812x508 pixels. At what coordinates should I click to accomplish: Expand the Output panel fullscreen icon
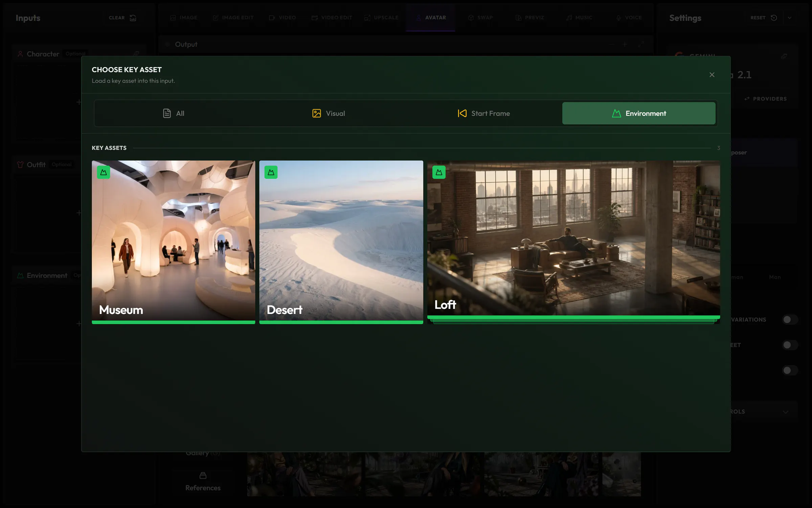click(641, 44)
